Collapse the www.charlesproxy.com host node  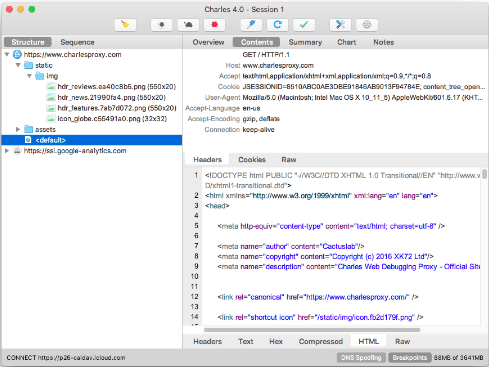pos(7,54)
